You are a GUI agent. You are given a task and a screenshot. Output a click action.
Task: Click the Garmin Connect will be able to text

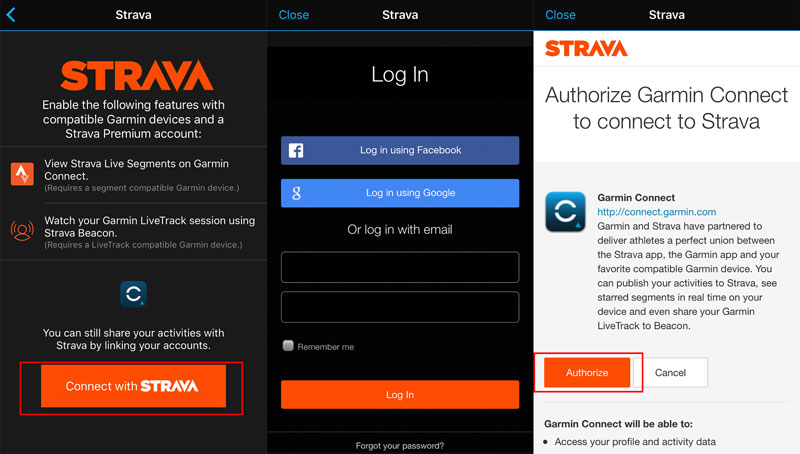pyautogui.click(x=618, y=424)
